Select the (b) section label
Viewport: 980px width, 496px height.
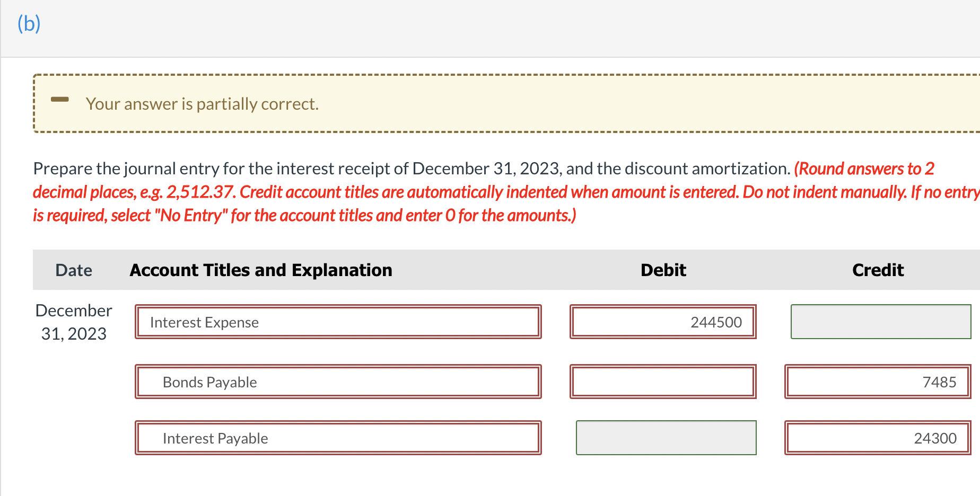[29, 23]
